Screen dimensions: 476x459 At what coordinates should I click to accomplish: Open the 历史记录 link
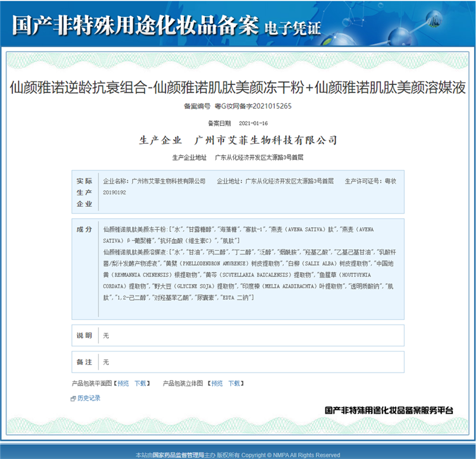89,398
